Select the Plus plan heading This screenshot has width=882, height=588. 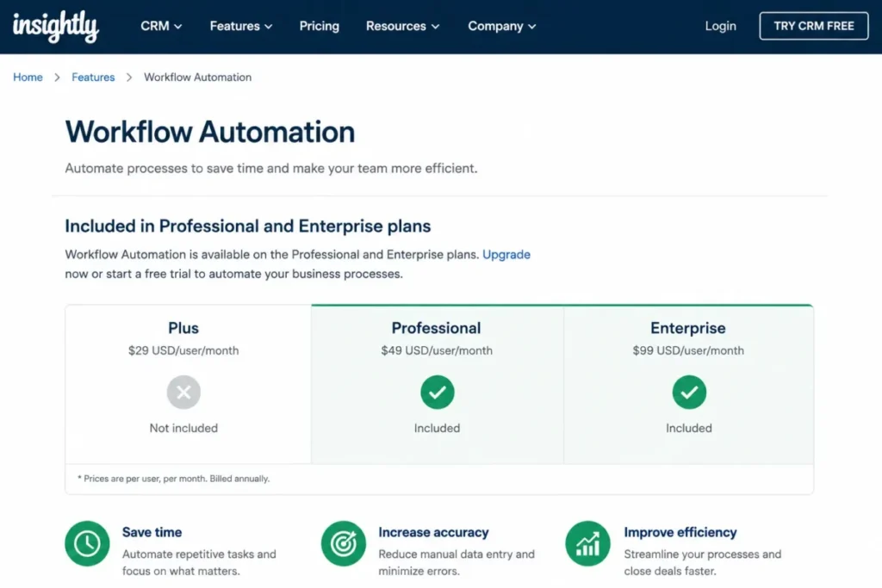[x=183, y=328]
